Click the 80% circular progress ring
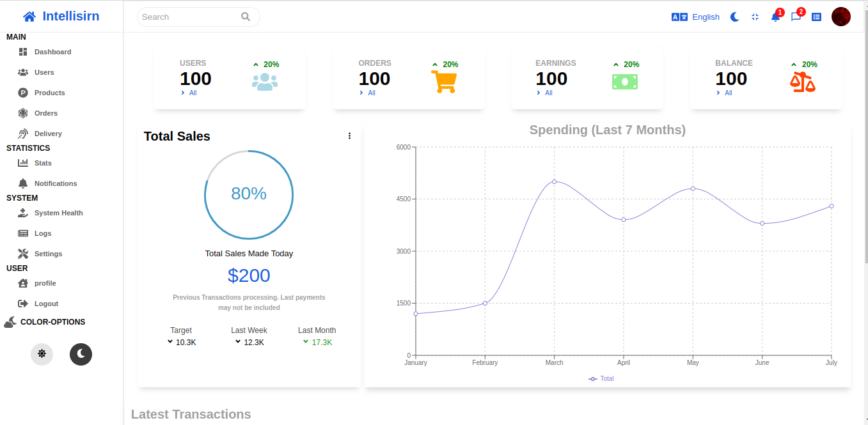 tap(249, 194)
